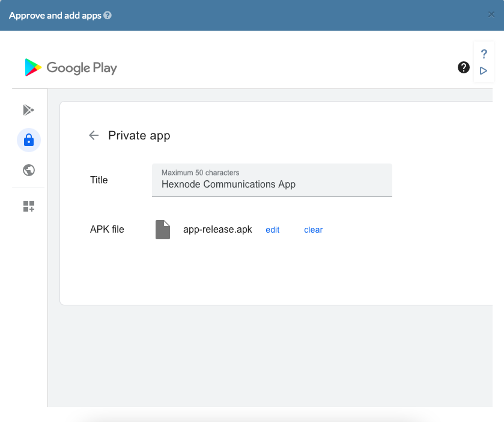Click the app-release.apk file name

(217, 230)
